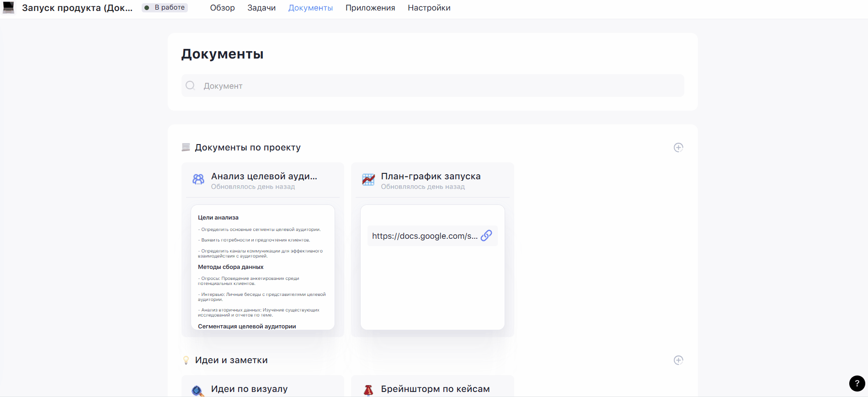Open the audience analysis preview thumbnail

(263, 267)
